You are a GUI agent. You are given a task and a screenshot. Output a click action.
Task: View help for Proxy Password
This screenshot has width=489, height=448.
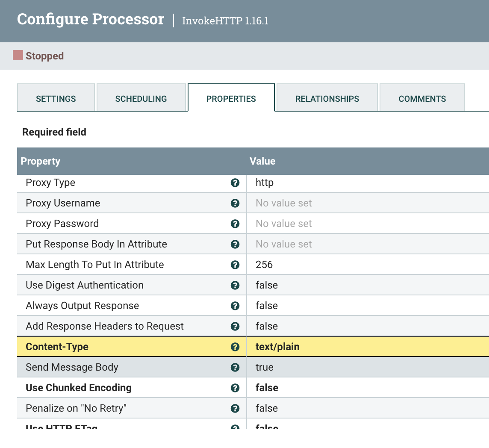pyautogui.click(x=235, y=224)
